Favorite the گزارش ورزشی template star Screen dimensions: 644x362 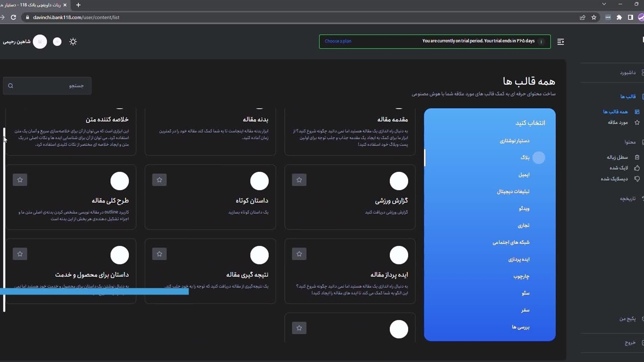point(299,180)
